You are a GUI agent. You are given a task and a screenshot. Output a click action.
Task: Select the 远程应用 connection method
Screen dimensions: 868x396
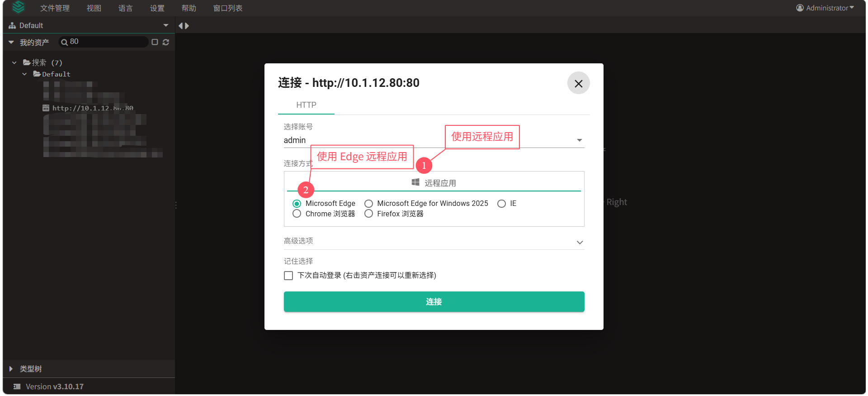click(434, 183)
